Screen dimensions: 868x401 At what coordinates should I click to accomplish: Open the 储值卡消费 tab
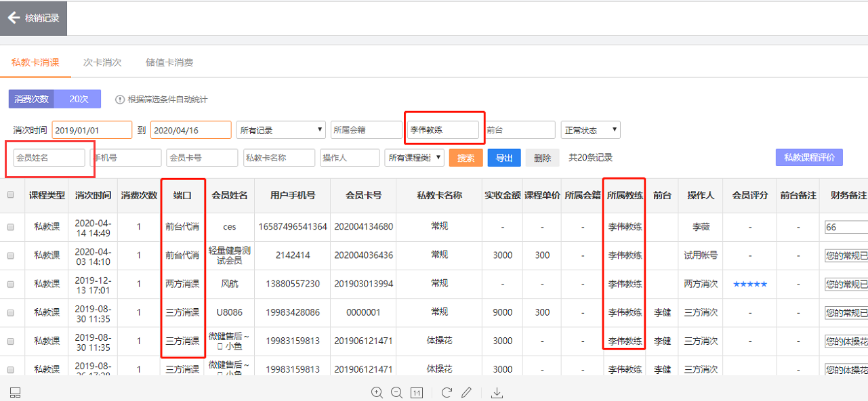coord(169,62)
